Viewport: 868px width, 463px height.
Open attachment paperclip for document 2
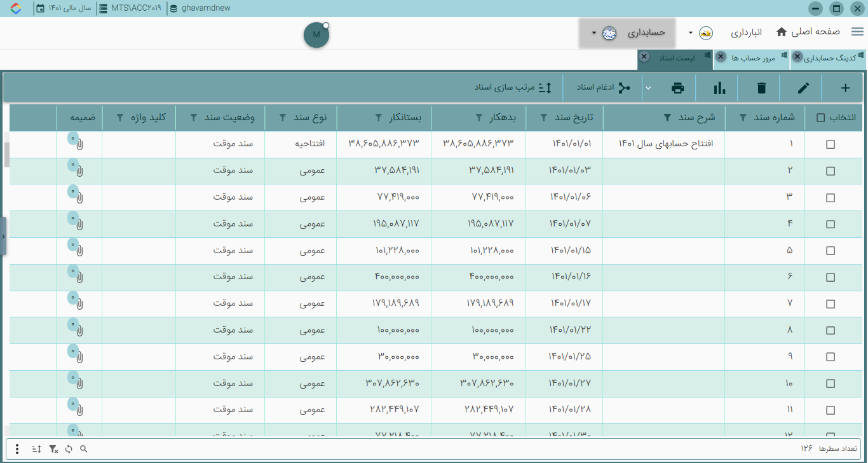pos(79,171)
